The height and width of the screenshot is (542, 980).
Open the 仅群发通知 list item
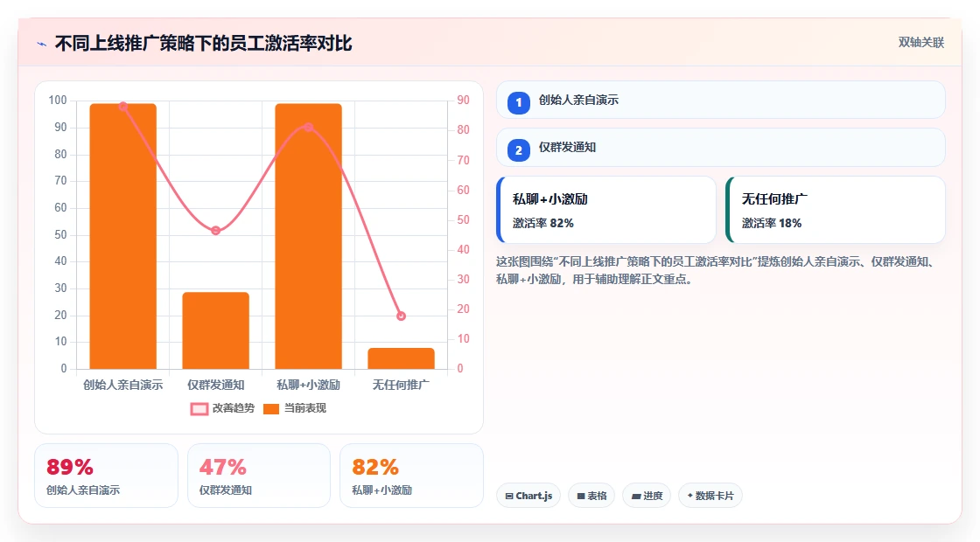pyautogui.click(x=721, y=148)
